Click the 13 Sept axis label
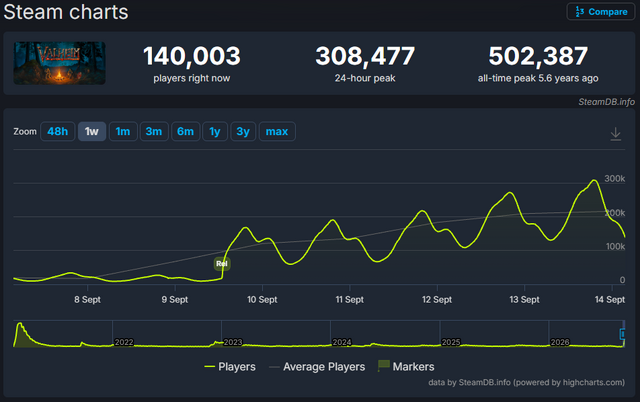 pos(524,300)
